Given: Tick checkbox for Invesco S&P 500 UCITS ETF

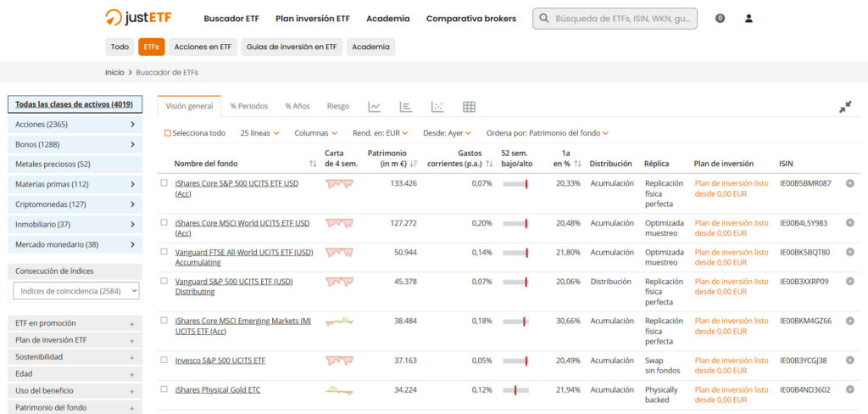Looking at the screenshot, I should [164, 360].
